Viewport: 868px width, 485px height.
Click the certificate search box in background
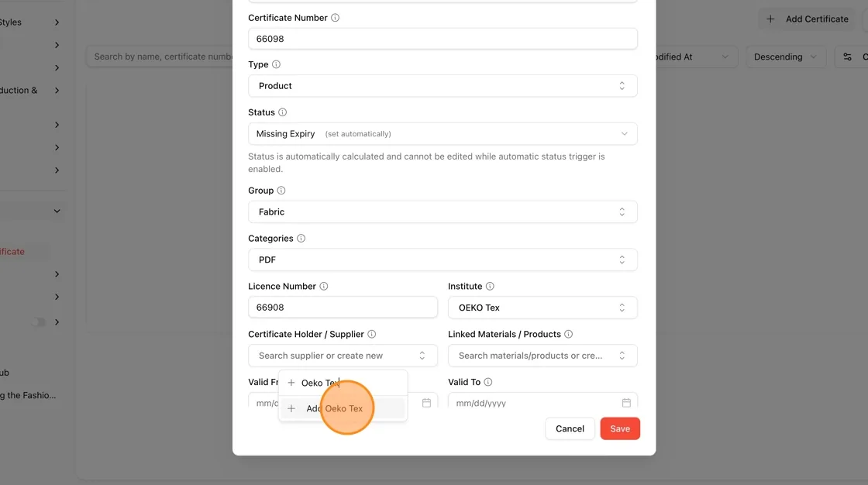click(x=160, y=57)
